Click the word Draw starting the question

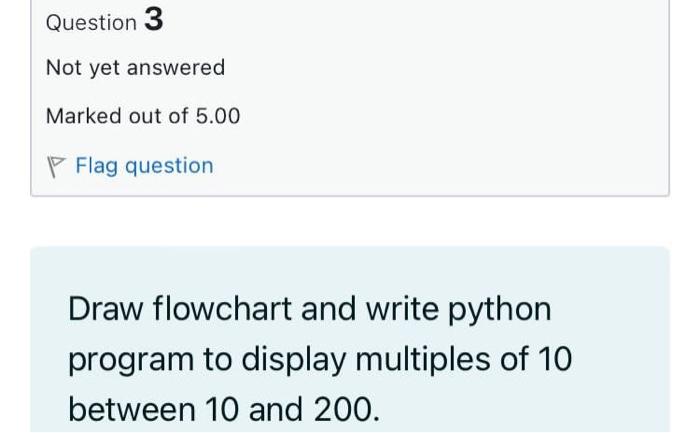[x=106, y=309]
